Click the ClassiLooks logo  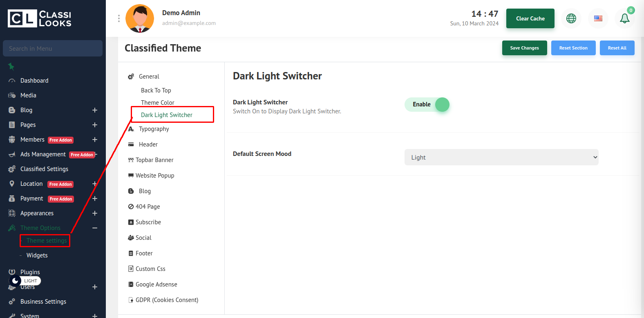pos(40,19)
